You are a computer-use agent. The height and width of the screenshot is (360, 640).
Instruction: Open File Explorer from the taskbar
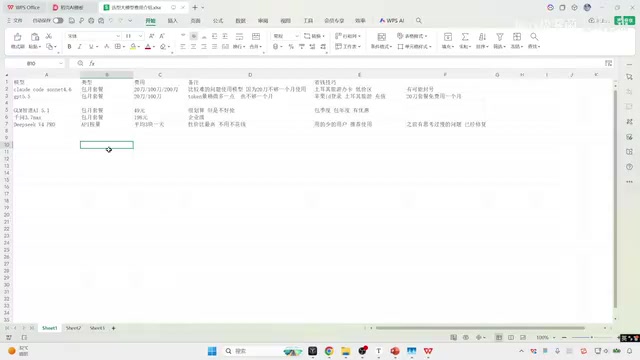pos(346,351)
